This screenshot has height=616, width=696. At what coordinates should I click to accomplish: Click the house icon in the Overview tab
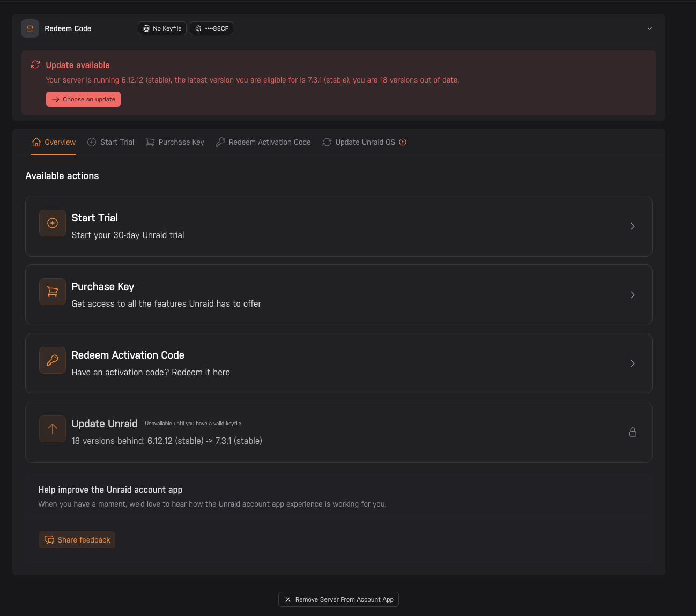tap(36, 142)
